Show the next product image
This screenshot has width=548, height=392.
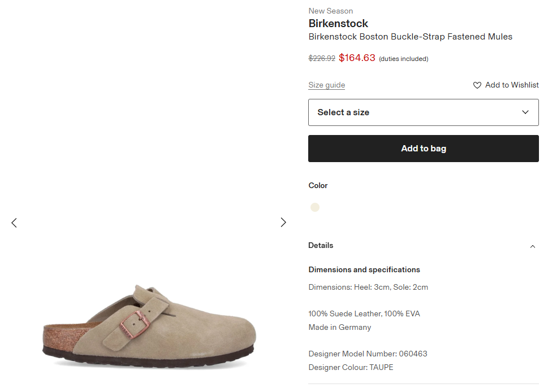point(283,223)
